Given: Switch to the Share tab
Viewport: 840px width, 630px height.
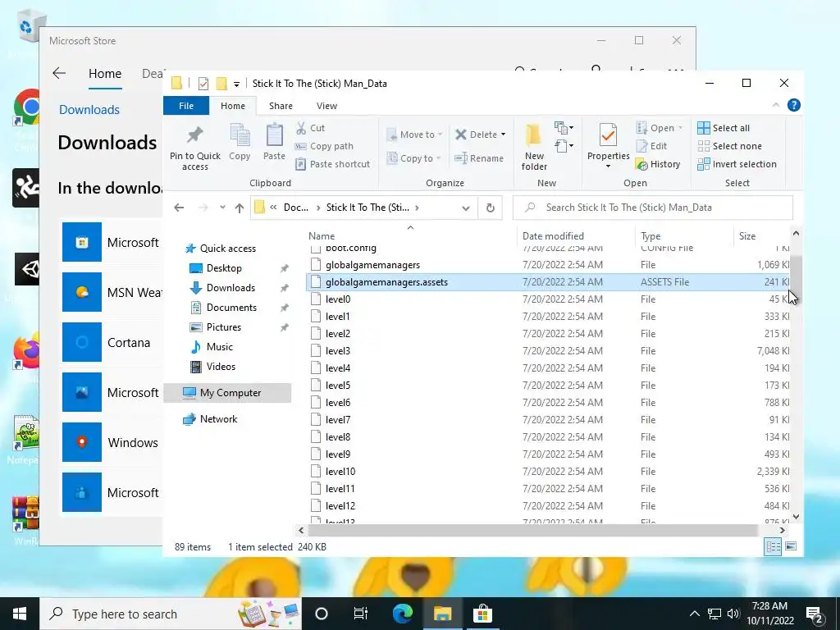Looking at the screenshot, I should 281,106.
